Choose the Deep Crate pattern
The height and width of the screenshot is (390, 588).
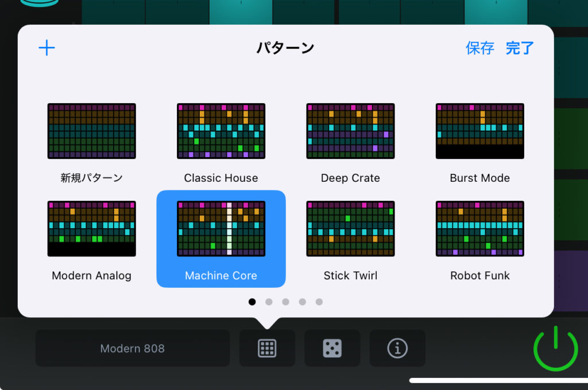coord(350,131)
